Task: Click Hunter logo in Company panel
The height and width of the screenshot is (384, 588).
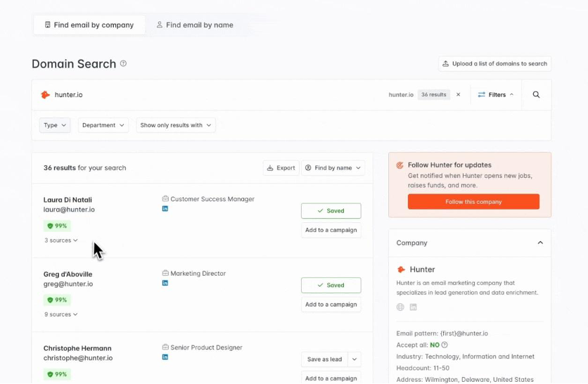Action: [401, 269]
